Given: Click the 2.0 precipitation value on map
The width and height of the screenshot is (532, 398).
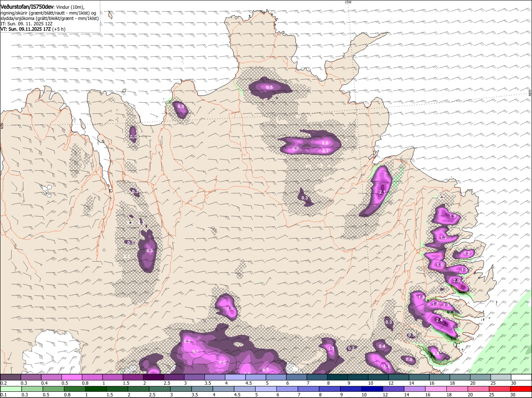Looking at the screenshot, I should 456,281.
